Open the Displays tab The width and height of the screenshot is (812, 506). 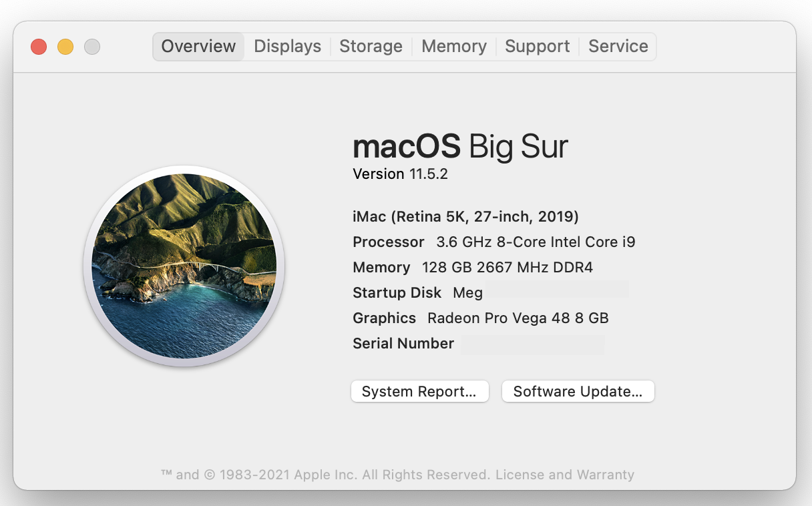click(x=287, y=47)
